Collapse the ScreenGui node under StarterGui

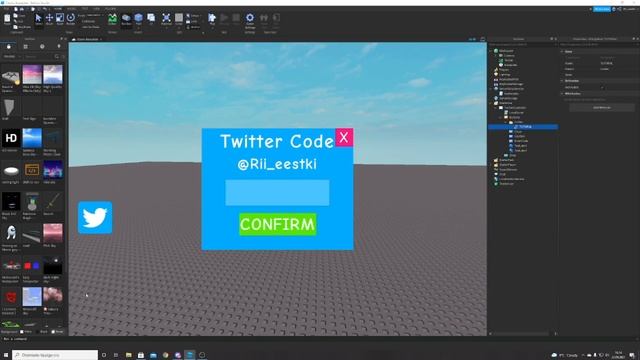point(496,108)
